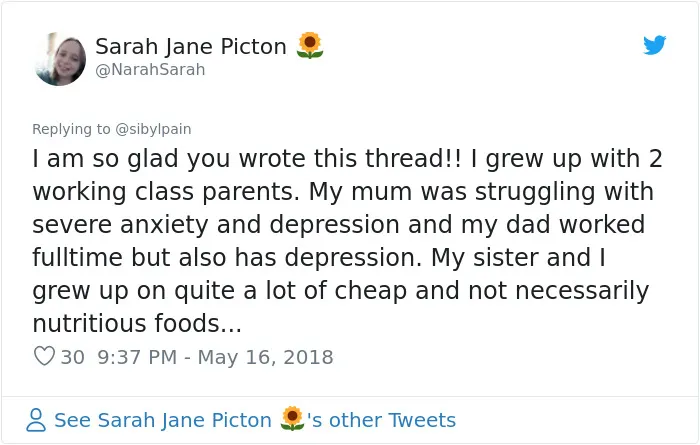Click "'s other Tweets" at the link's end
700x445 pixels.
[381, 420]
